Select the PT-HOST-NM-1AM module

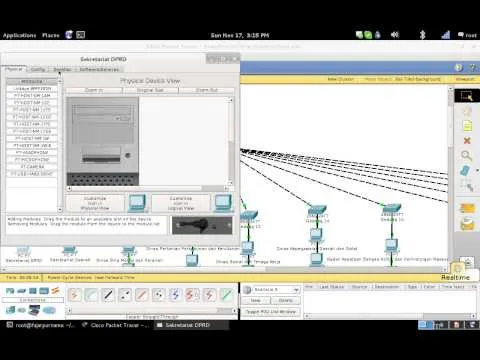[32, 96]
